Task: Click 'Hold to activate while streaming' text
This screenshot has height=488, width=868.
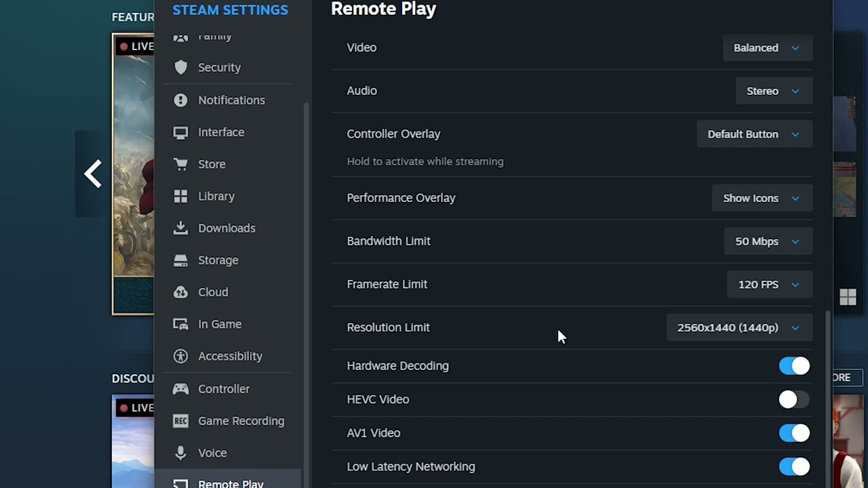Action: [425, 161]
